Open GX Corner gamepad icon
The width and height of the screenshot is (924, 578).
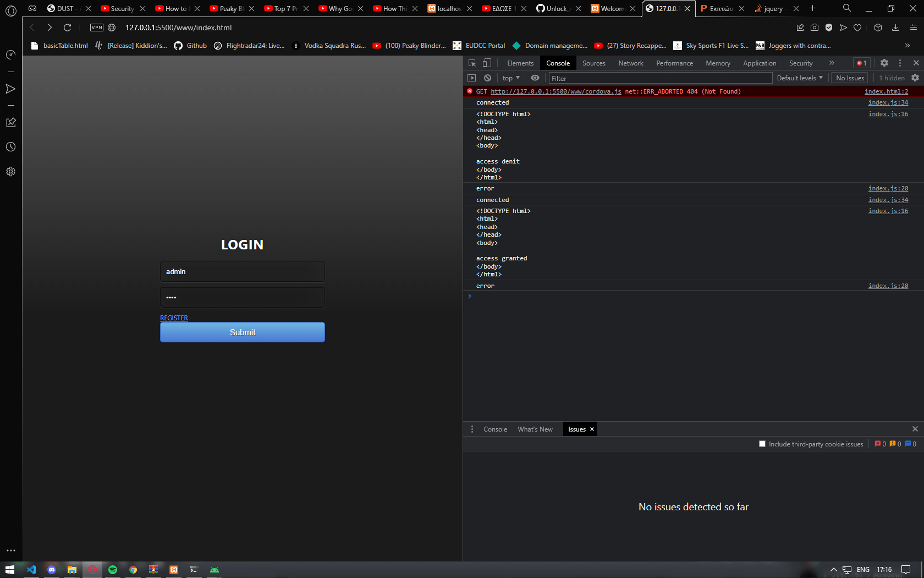[x=32, y=8]
